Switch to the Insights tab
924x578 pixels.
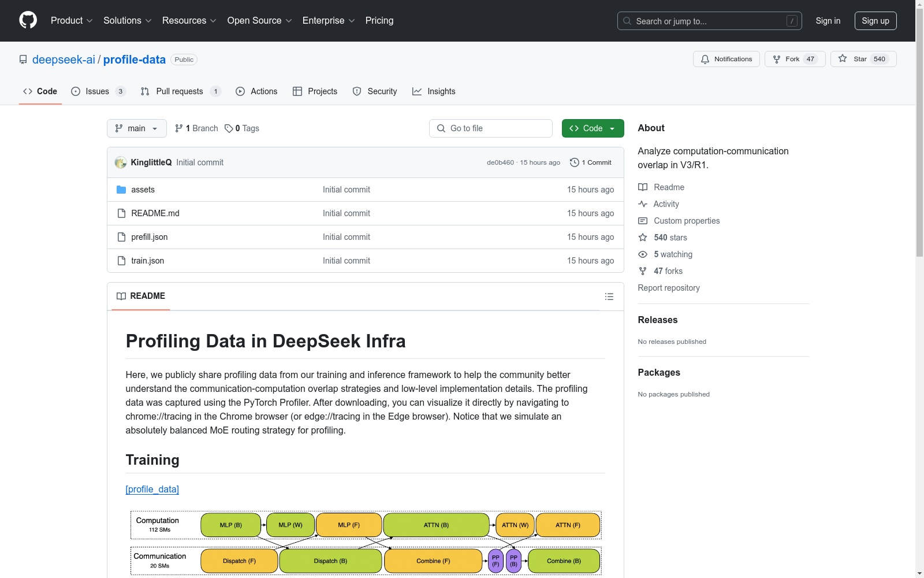tap(434, 91)
